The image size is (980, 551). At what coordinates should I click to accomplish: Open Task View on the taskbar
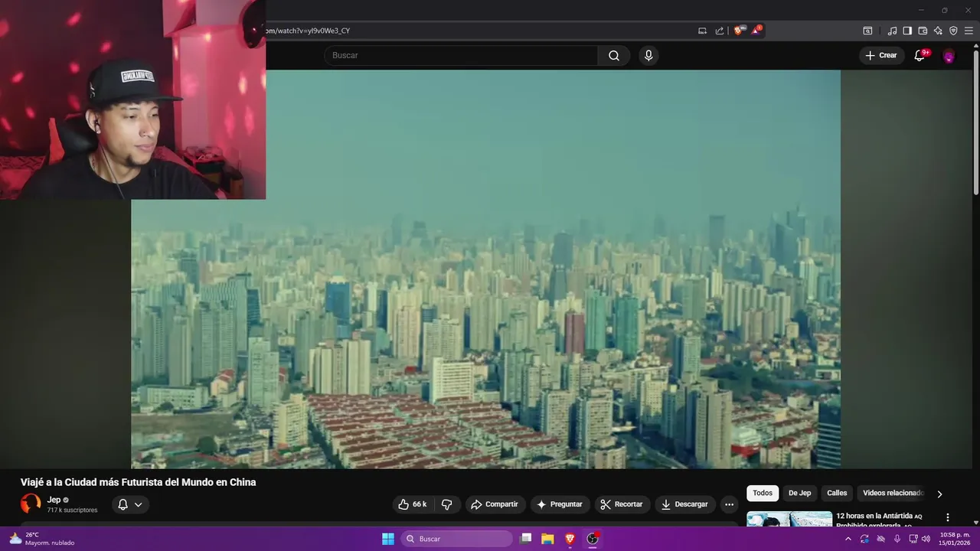coord(525,539)
